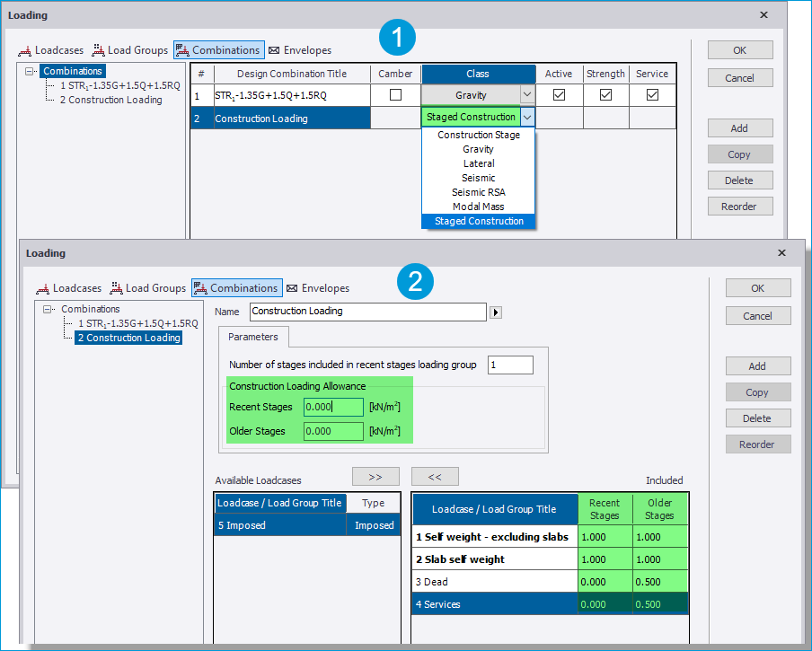Disable the Service checkbox for STR1

coord(652,94)
